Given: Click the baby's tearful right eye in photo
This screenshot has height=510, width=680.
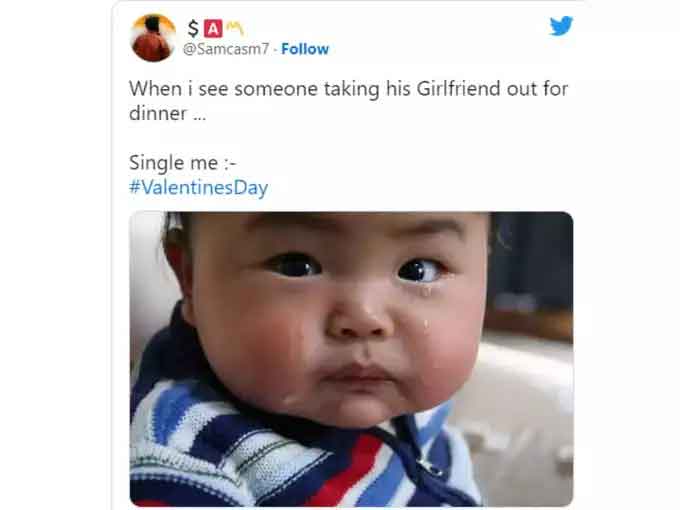Looking at the screenshot, I should (421, 271).
